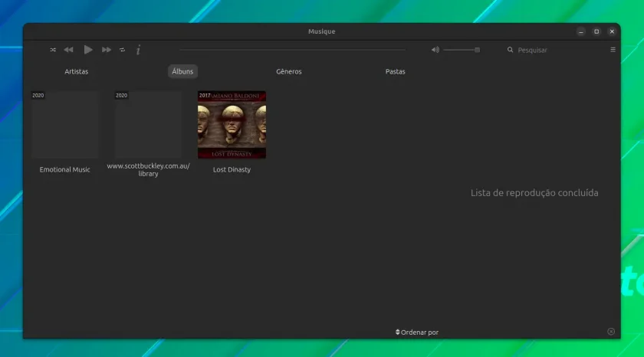Click the Lost Dinasty album title
Image resolution: width=644 pixels, height=357 pixels.
(x=232, y=169)
